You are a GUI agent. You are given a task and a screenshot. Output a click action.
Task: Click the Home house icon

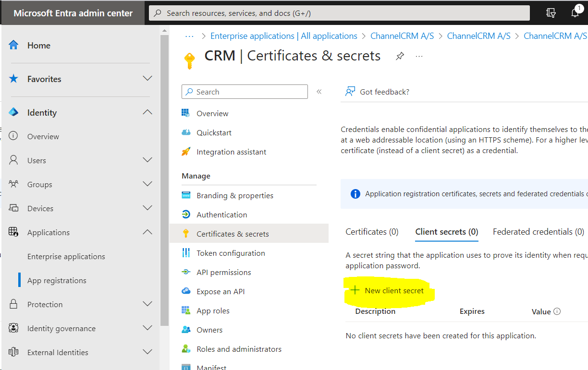click(13, 45)
